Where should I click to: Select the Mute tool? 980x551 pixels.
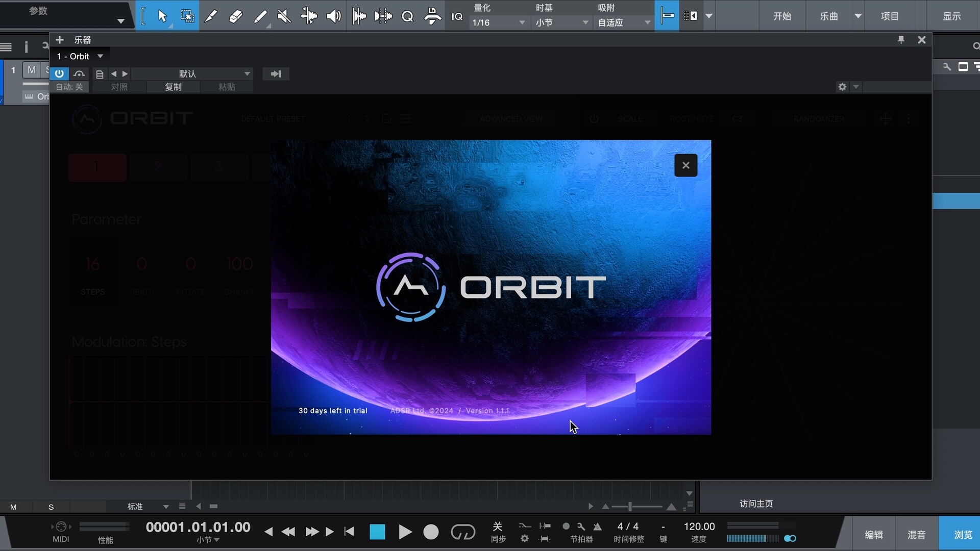click(284, 16)
